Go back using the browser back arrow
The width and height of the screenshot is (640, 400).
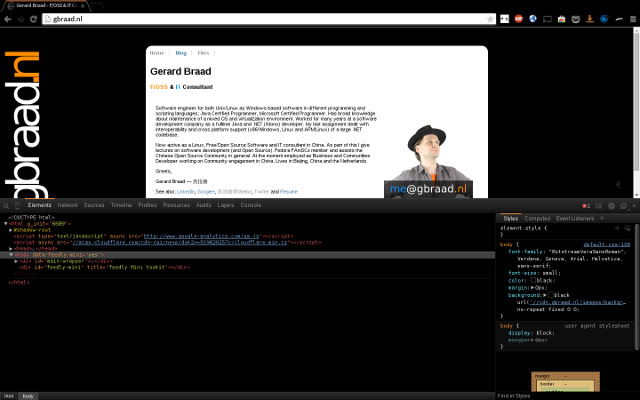click(x=7, y=19)
